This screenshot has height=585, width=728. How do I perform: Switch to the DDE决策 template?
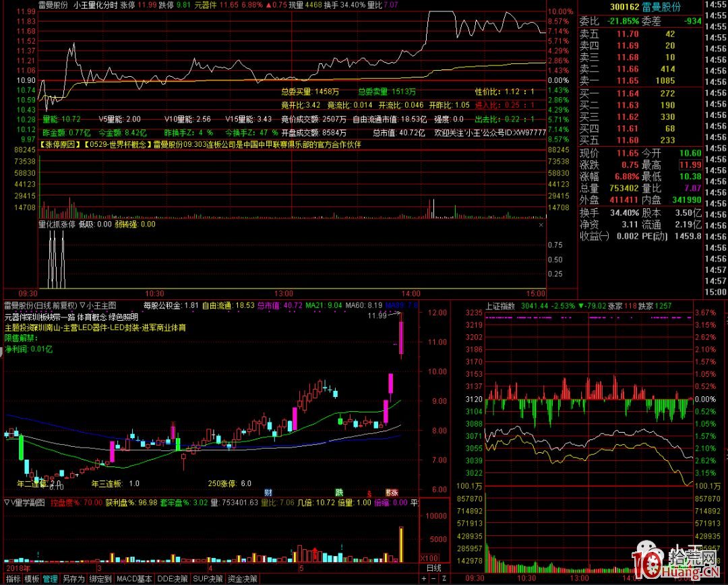click(173, 579)
